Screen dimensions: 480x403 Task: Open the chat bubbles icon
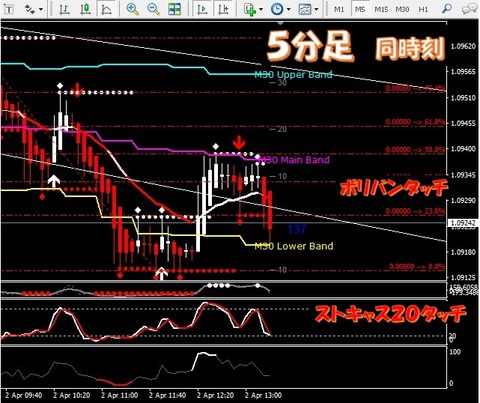pyautogui.click(x=470, y=9)
